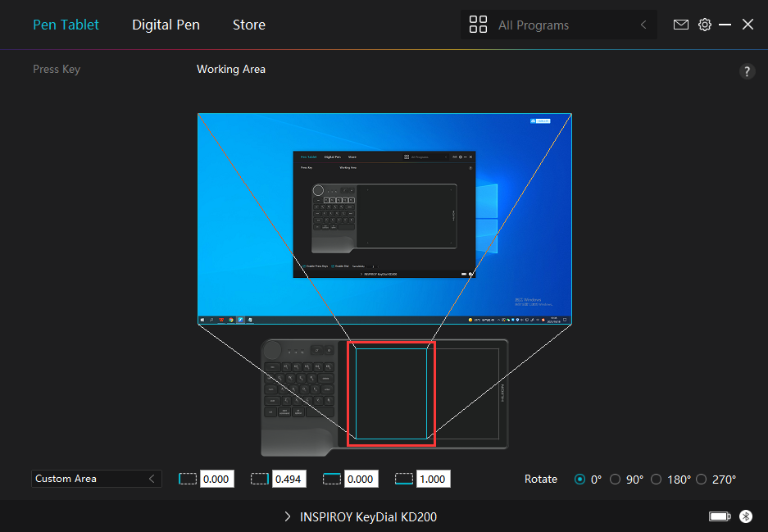The width and height of the screenshot is (768, 532).
Task: Edit the 1.000 bottom margin field
Action: [433, 479]
